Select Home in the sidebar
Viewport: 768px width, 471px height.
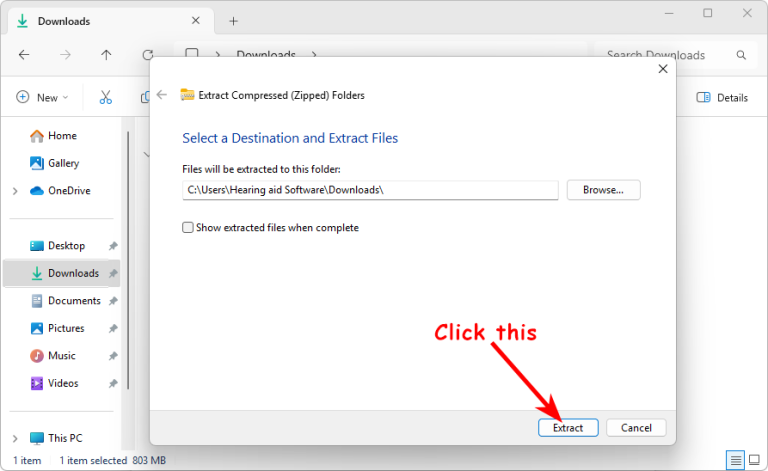point(61,136)
